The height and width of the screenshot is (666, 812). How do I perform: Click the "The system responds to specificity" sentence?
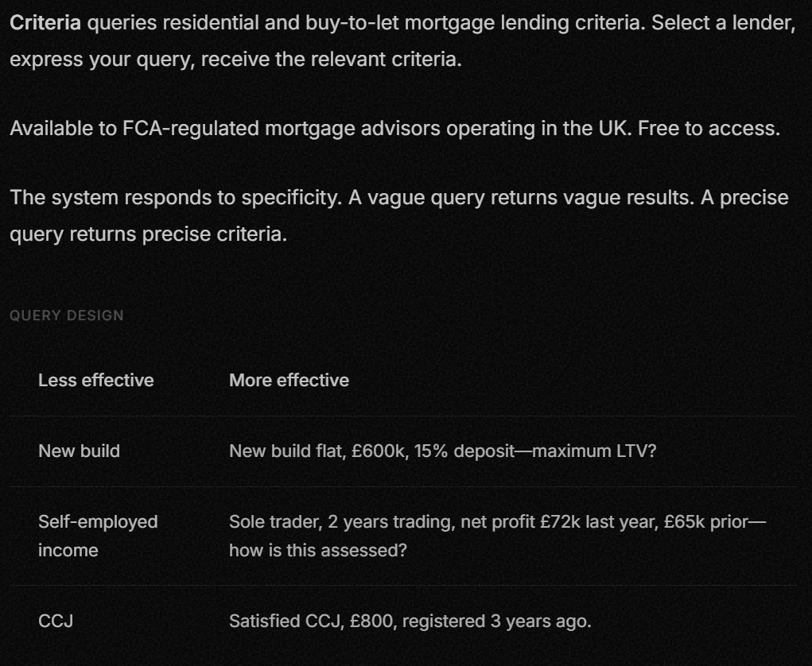(175, 197)
